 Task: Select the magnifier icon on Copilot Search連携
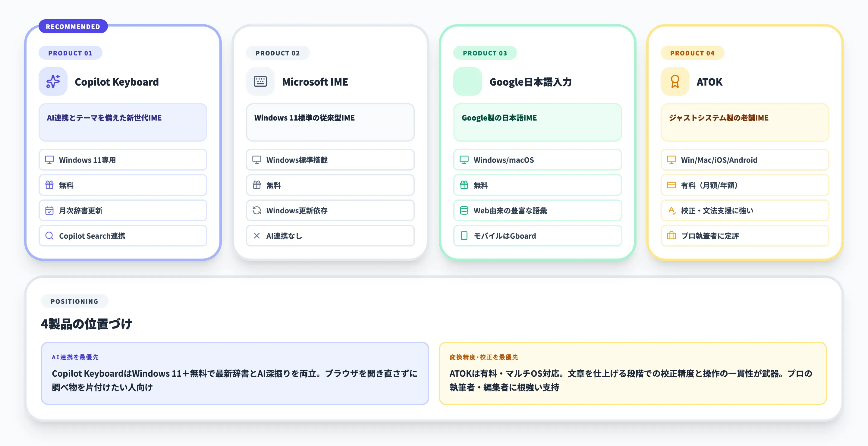(x=49, y=236)
